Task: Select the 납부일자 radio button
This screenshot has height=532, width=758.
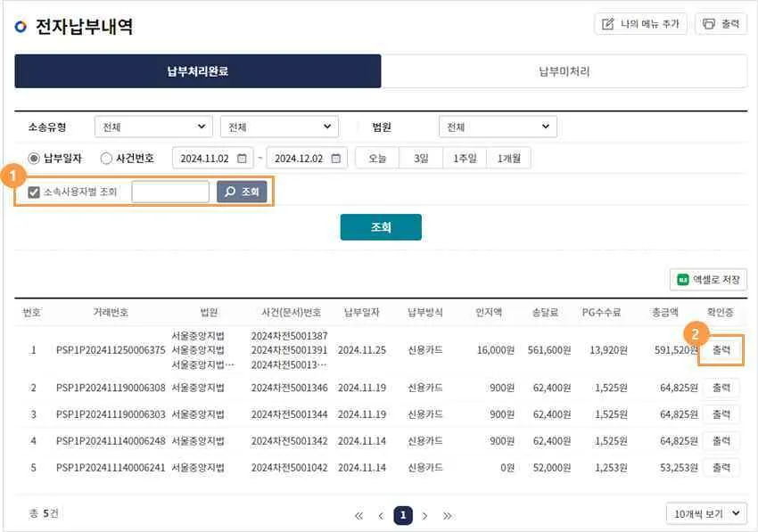Action: pos(33,158)
